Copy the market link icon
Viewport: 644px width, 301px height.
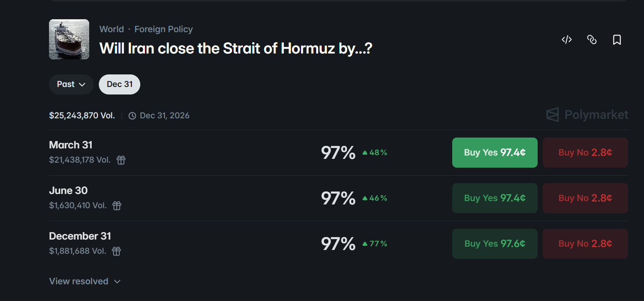(x=592, y=40)
